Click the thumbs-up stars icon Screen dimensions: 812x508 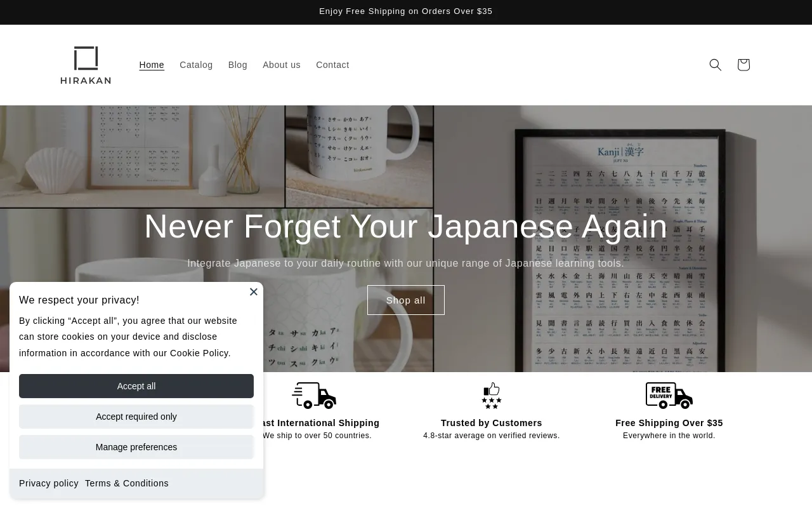click(492, 396)
